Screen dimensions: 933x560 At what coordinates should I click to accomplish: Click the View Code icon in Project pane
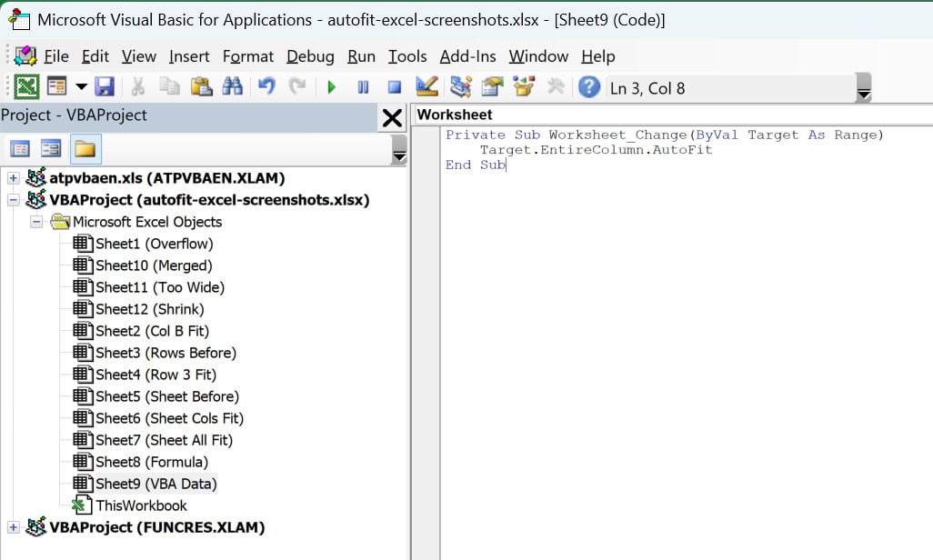tap(20, 149)
